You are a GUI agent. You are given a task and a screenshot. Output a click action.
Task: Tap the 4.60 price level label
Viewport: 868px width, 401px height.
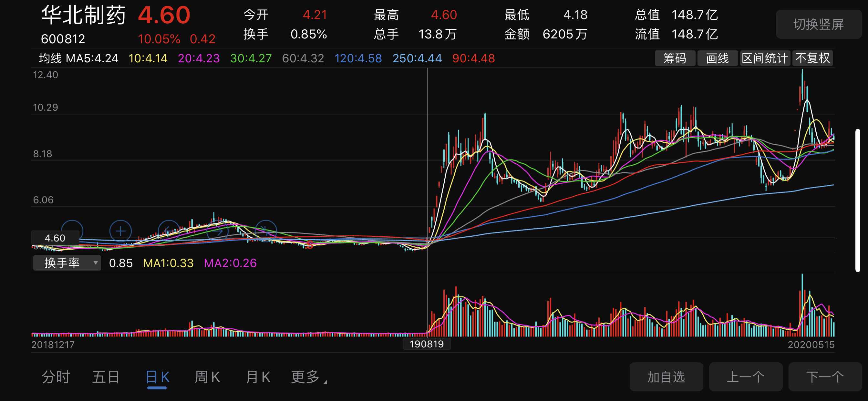[55, 238]
